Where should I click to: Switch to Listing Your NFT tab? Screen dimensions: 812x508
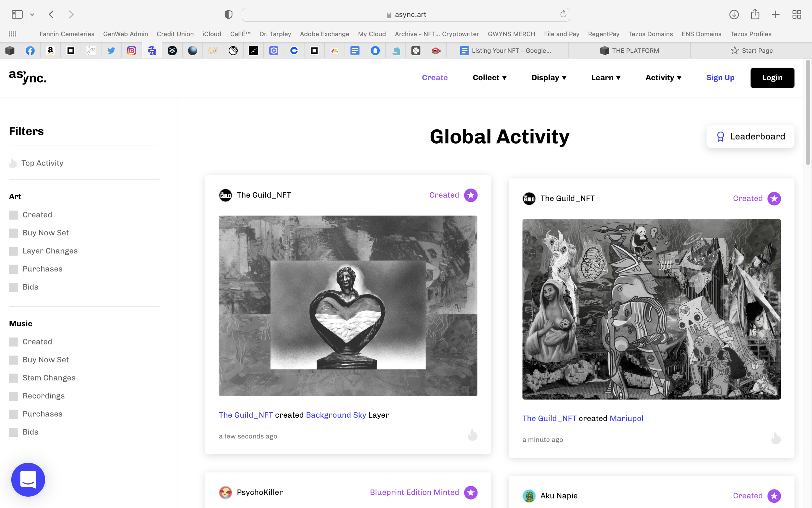tap(507, 51)
